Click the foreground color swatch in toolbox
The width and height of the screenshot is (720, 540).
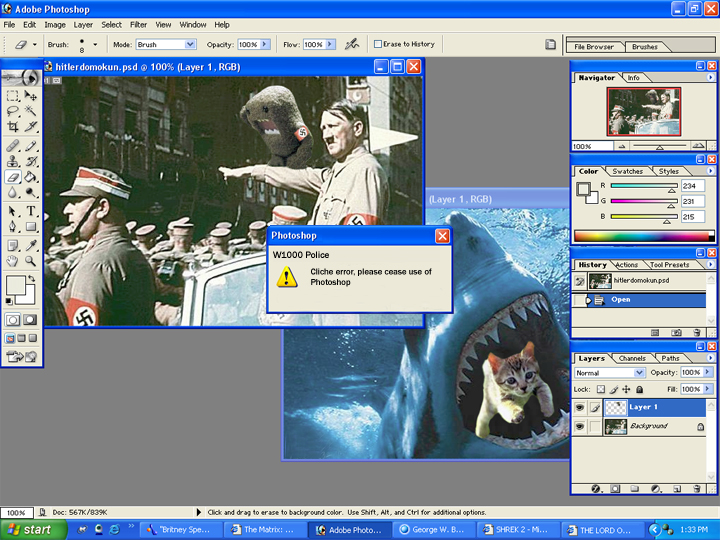pos(15,285)
